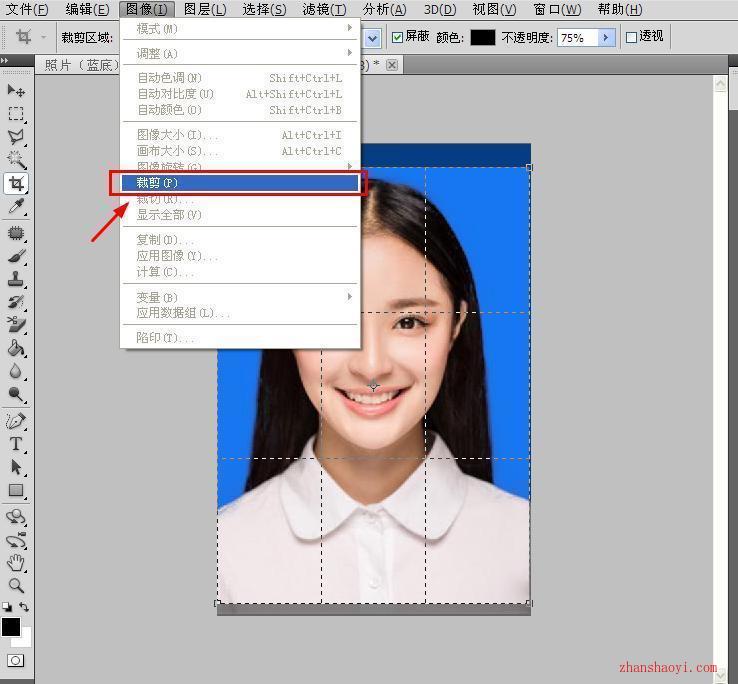The width and height of the screenshot is (738, 684).
Task: Choose the Magic Wand tool
Action: [16, 160]
